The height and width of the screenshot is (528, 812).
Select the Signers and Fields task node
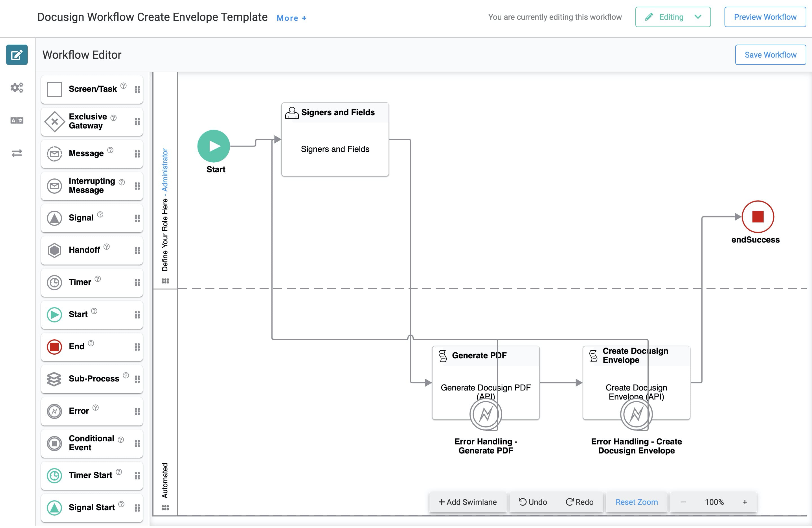[335, 139]
